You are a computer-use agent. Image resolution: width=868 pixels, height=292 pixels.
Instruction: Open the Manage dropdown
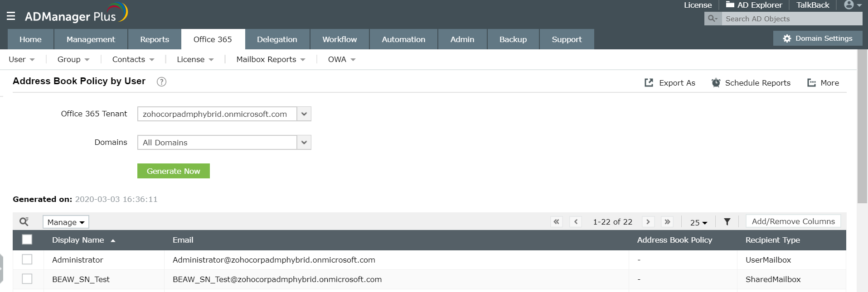pos(66,222)
